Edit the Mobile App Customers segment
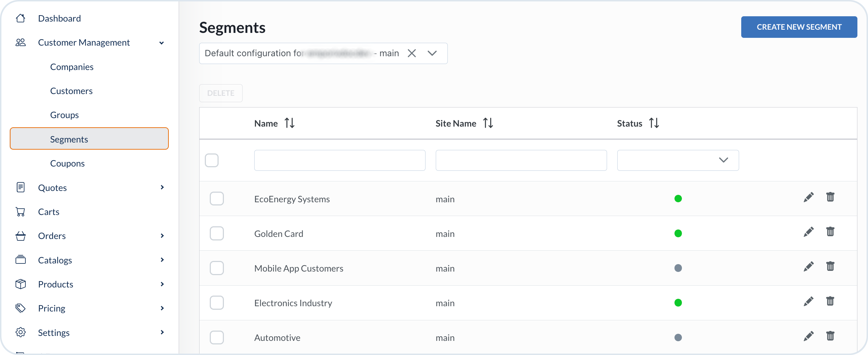 [x=808, y=267]
